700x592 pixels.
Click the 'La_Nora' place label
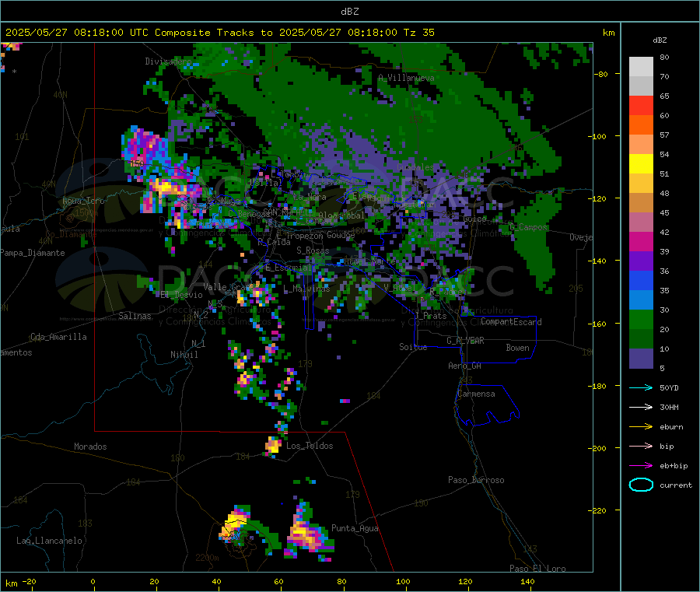coord(310,197)
